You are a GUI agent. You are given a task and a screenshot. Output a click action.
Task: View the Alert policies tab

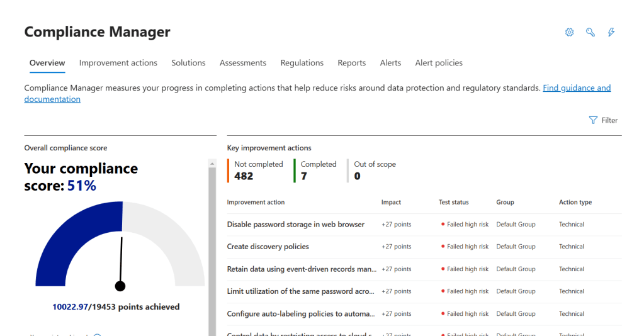coord(438,63)
